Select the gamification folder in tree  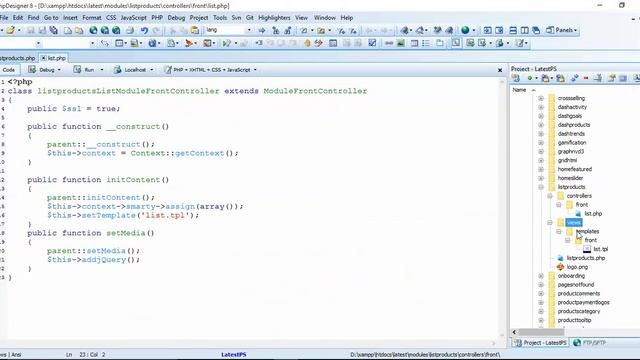click(x=572, y=143)
